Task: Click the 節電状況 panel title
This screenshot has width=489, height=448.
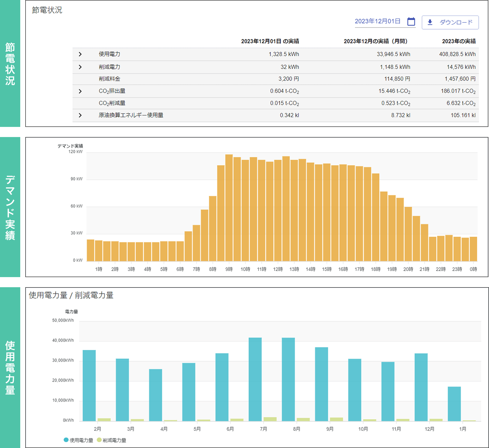Action: pos(47,10)
